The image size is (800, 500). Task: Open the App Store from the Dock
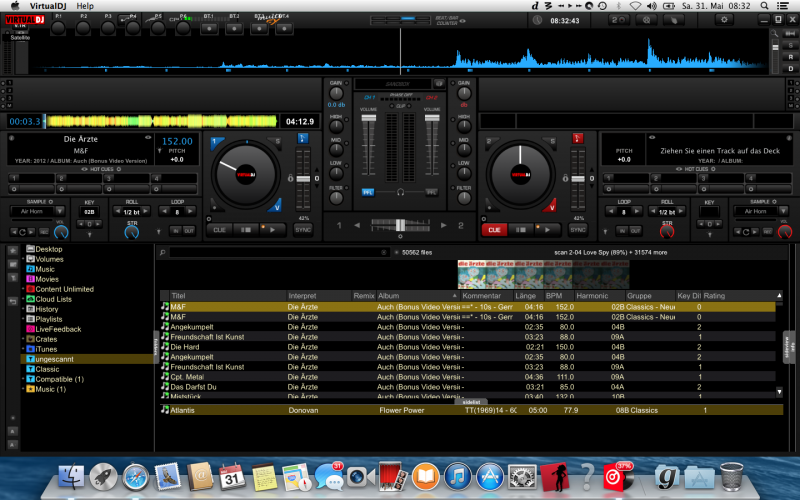tap(490, 478)
